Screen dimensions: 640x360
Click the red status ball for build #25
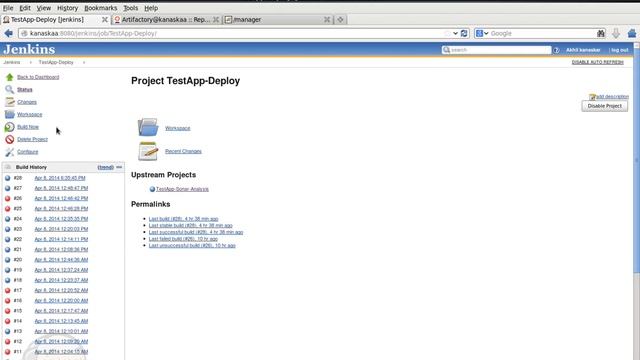point(7,209)
